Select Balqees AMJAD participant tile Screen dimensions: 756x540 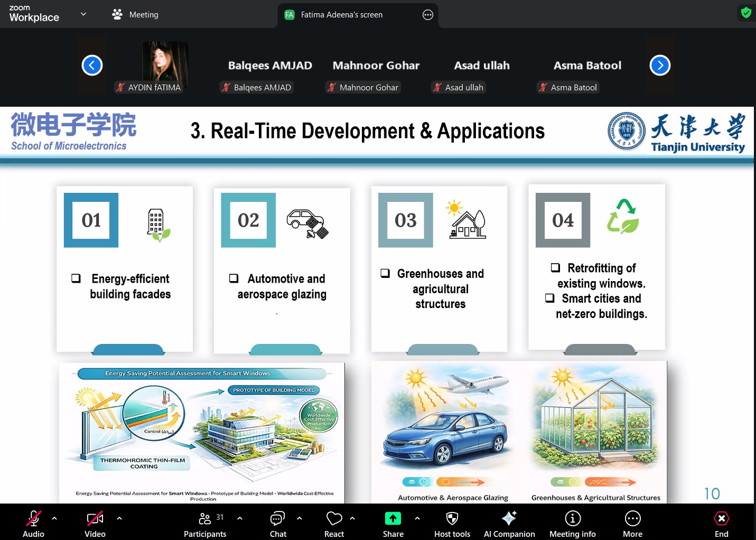point(270,66)
